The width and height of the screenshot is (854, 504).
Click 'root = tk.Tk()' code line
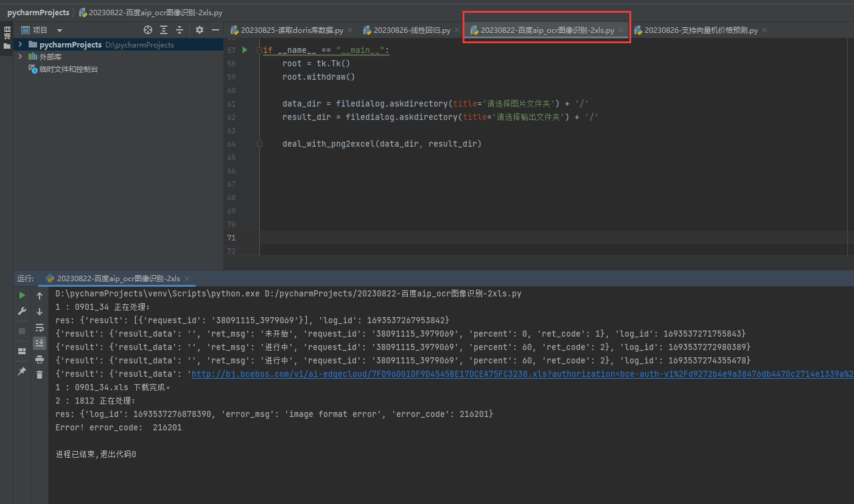pos(317,63)
